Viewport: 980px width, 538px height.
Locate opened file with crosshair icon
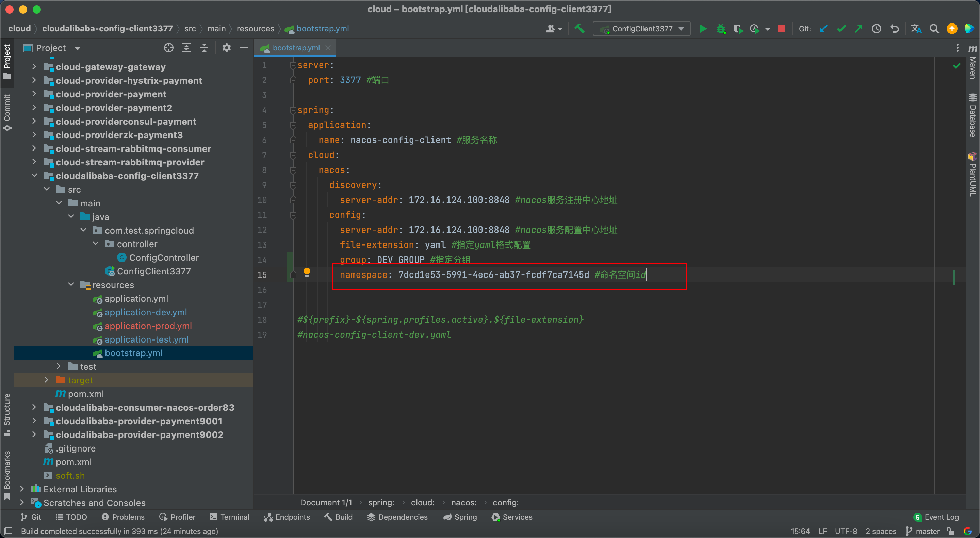(x=168, y=48)
